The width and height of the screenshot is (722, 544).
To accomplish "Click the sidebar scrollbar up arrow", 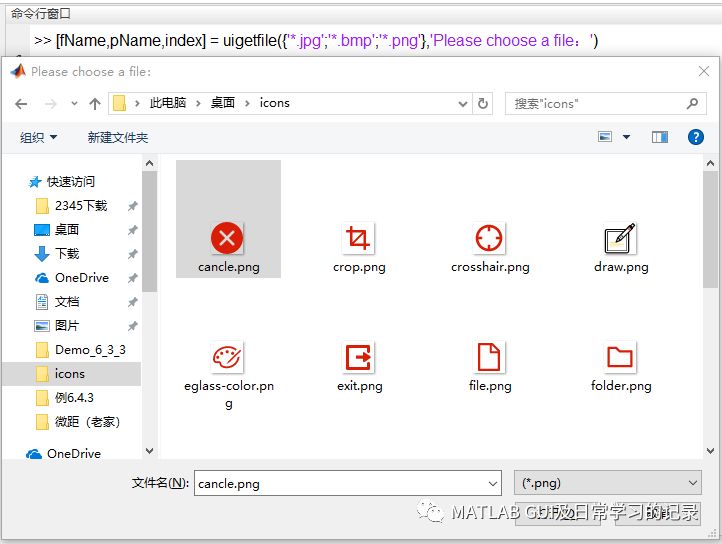I will coord(149,163).
